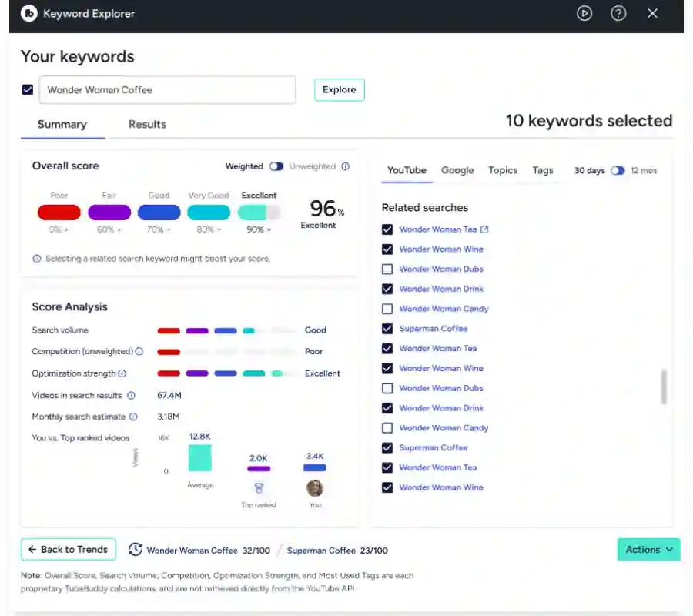Close the Keyword Explorer panel
The image size is (693, 616).
pos(652,13)
